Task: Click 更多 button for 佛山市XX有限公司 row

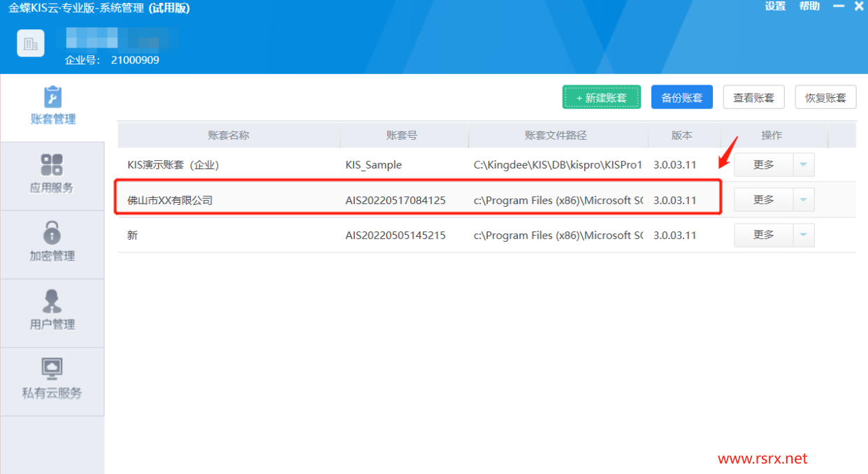Action: pyautogui.click(x=764, y=200)
